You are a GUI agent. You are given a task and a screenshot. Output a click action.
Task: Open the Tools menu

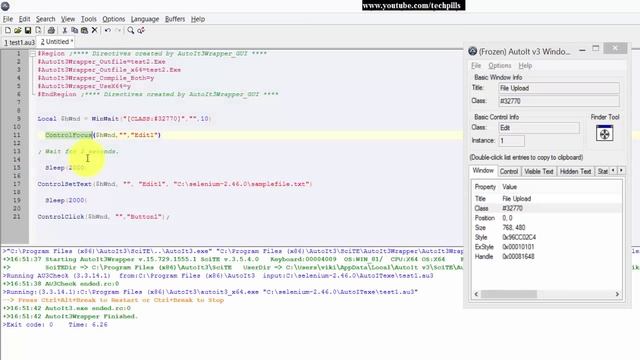(x=89, y=19)
